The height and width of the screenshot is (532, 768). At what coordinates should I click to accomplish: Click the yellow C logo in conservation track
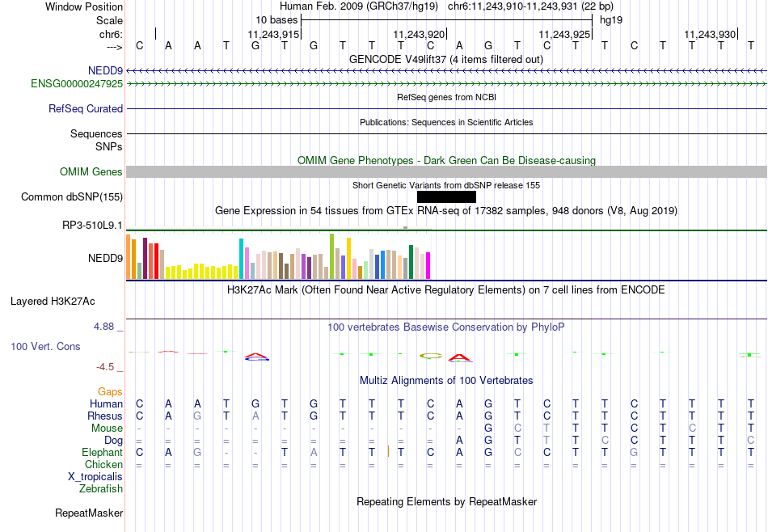431,356
